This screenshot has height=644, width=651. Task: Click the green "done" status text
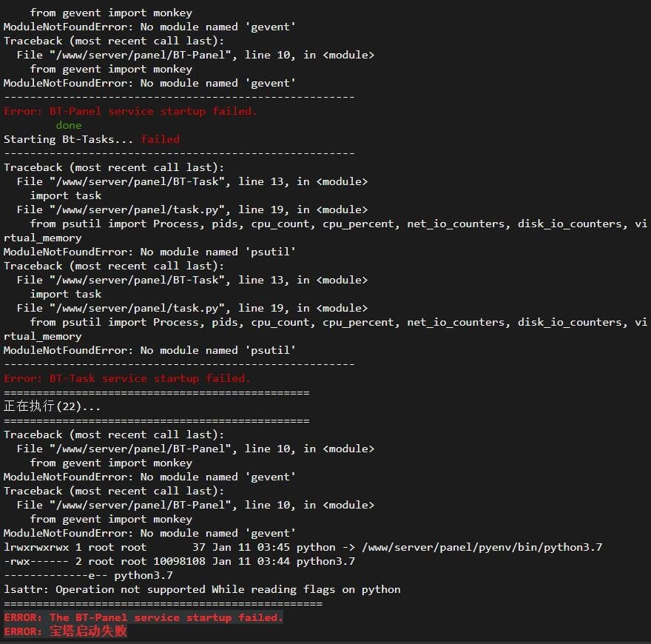coord(69,125)
